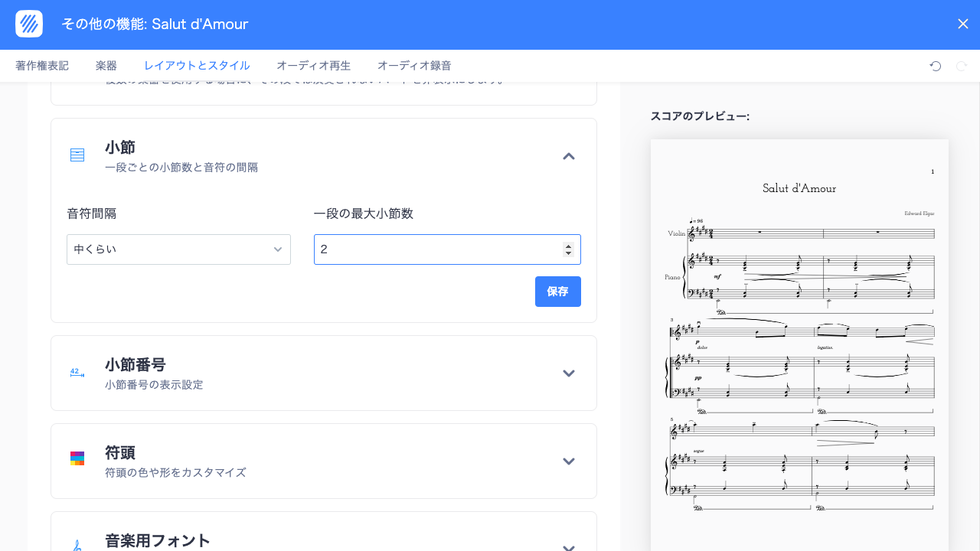Click the clef icon next to 音楽用フォント
The width and height of the screenshot is (980, 551).
77,543
